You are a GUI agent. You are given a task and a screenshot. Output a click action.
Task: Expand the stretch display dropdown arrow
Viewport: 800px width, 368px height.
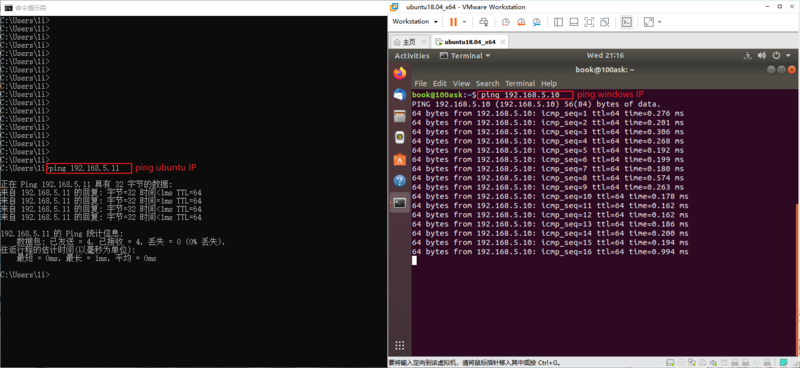click(x=660, y=22)
